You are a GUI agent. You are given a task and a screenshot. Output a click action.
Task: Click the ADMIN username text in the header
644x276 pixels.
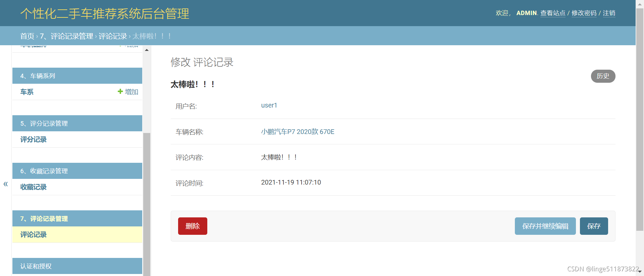[527, 13]
